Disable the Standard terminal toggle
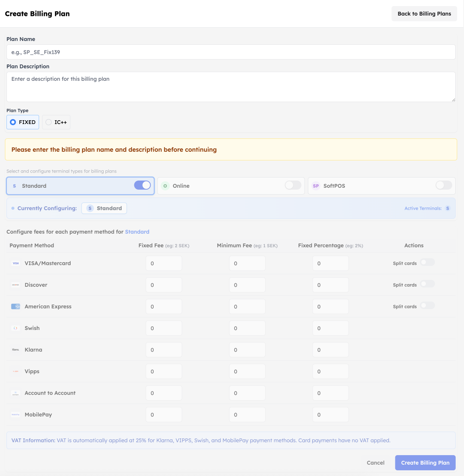 tap(142, 185)
